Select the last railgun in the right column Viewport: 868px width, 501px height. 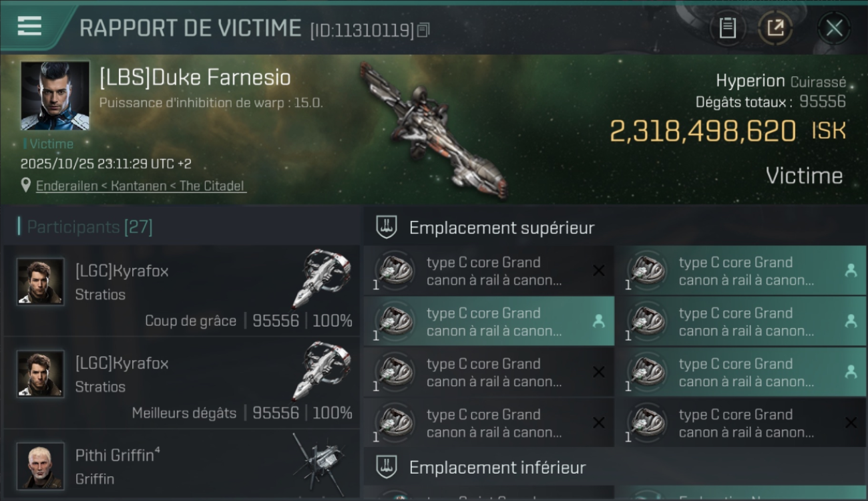(740, 423)
